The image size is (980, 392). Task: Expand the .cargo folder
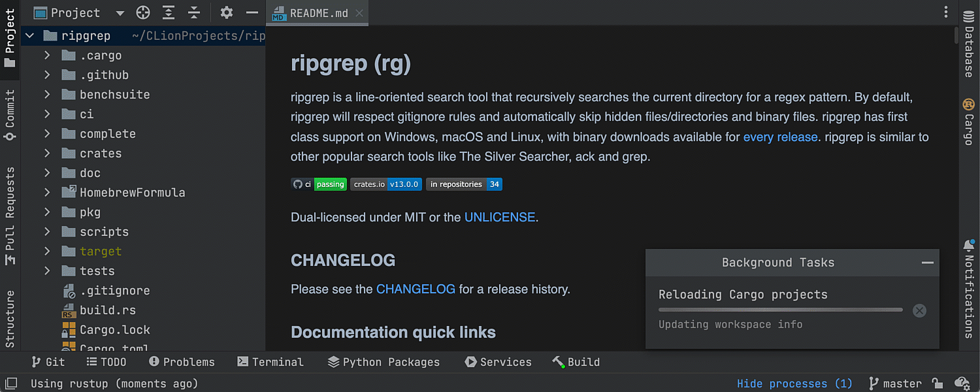coord(47,56)
